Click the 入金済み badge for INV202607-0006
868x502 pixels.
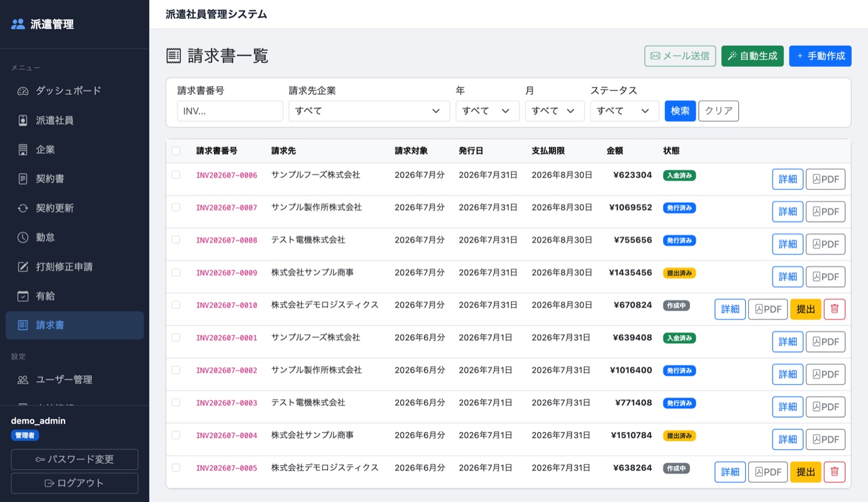680,176
